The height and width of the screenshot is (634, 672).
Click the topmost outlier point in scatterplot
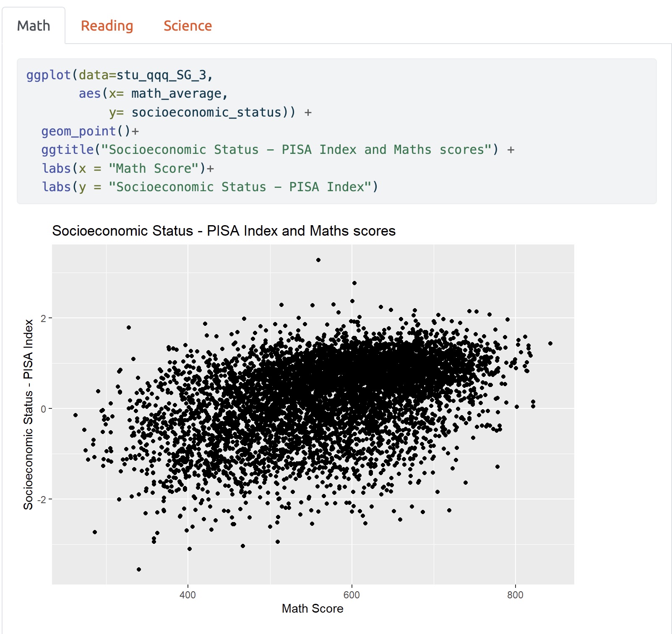(x=318, y=260)
